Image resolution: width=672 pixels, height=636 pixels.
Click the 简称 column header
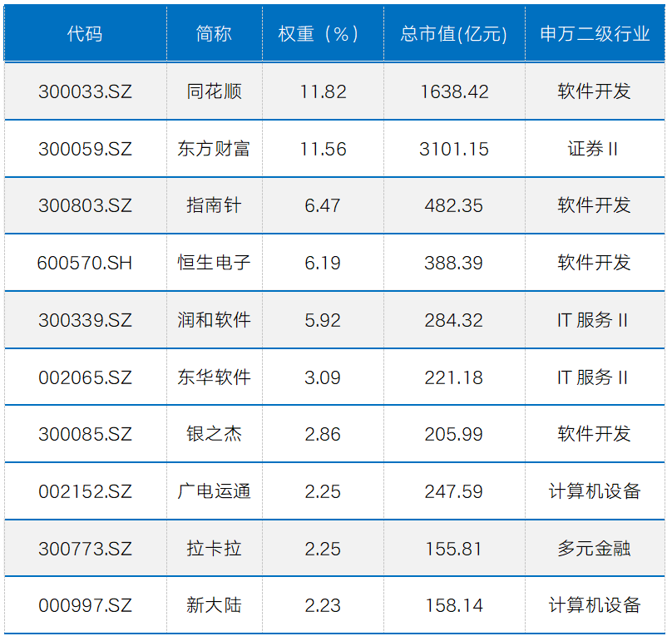pyautogui.click(x=214, y=34)
